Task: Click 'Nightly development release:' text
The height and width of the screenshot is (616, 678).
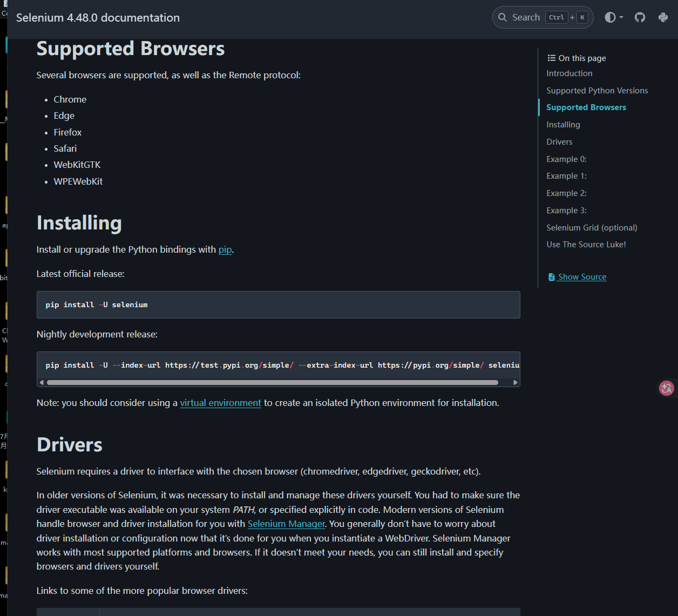Action: click(97, 334)
